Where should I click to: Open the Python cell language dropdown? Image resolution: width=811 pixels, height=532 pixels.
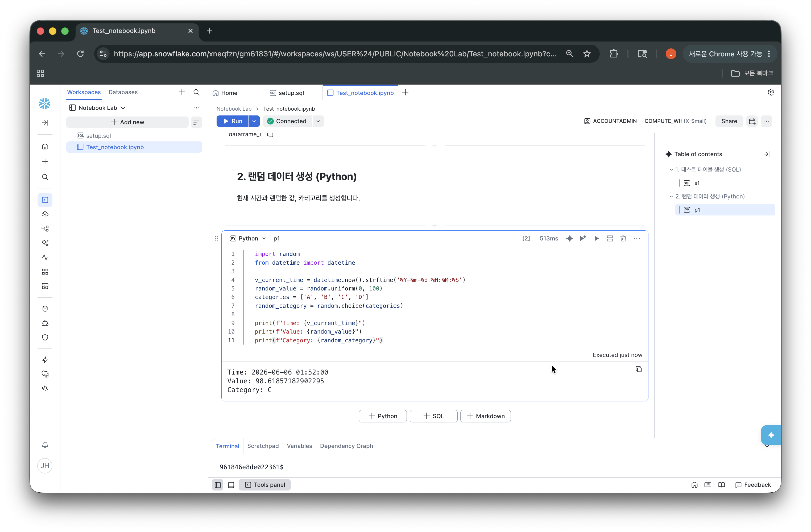249,238
